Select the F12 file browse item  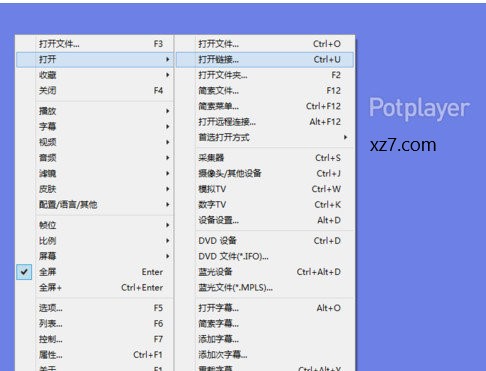[x=265, y=91]
